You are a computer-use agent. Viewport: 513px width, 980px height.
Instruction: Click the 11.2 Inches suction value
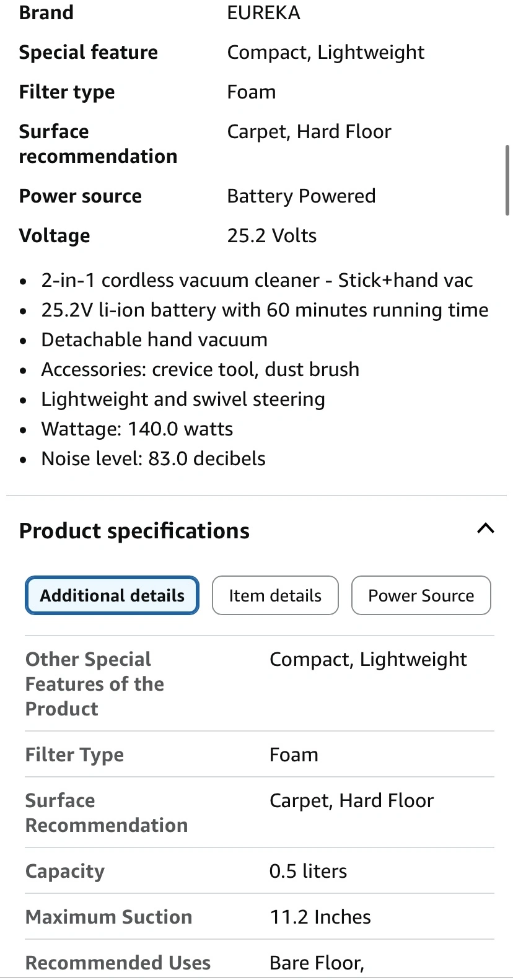pyautogui.click(x=320, y=917)
